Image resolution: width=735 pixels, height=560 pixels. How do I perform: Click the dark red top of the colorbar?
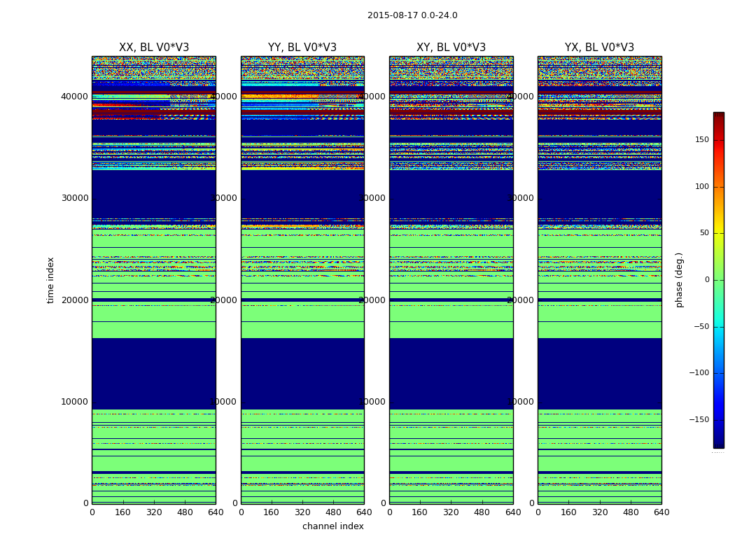pyautogui.click(x=718, y=116)
